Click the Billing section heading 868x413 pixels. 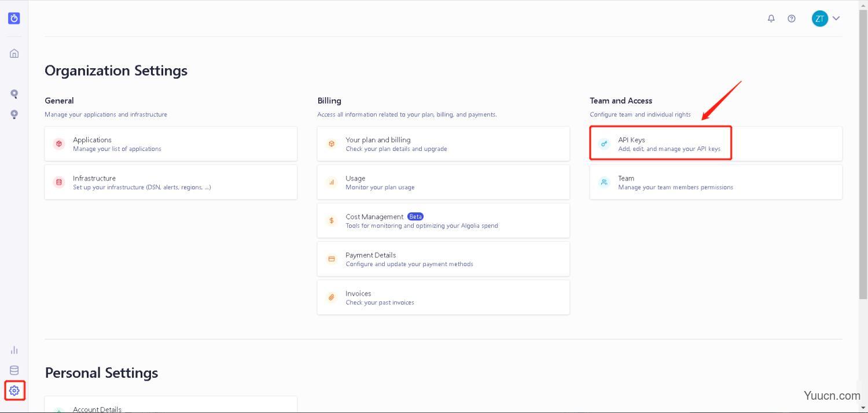click(329, 101)
